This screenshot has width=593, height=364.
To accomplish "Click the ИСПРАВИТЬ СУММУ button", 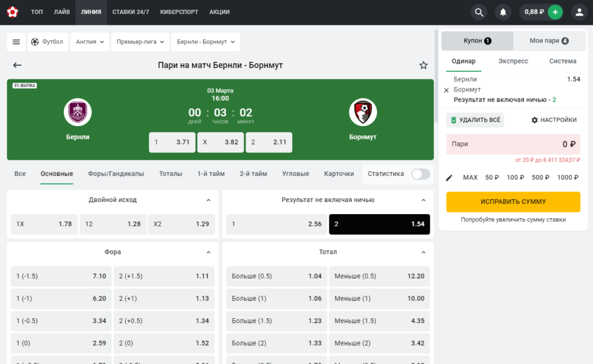I will (513, 202).
